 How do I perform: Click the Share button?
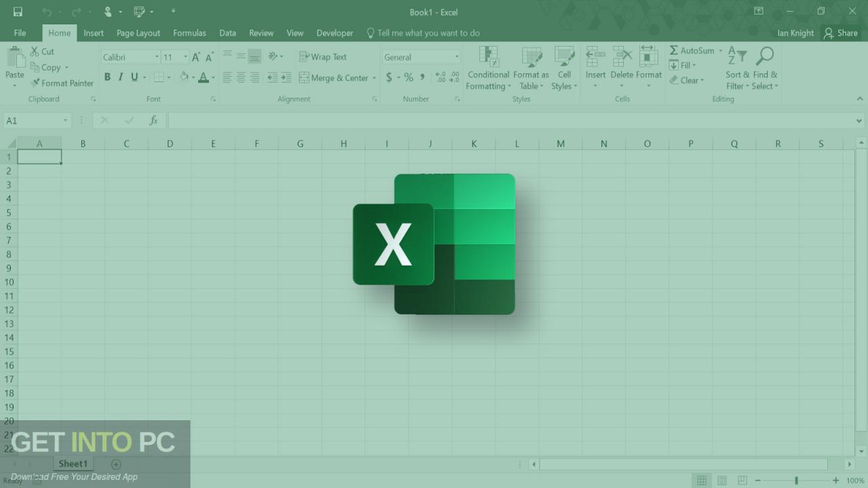tap(840, 33)
